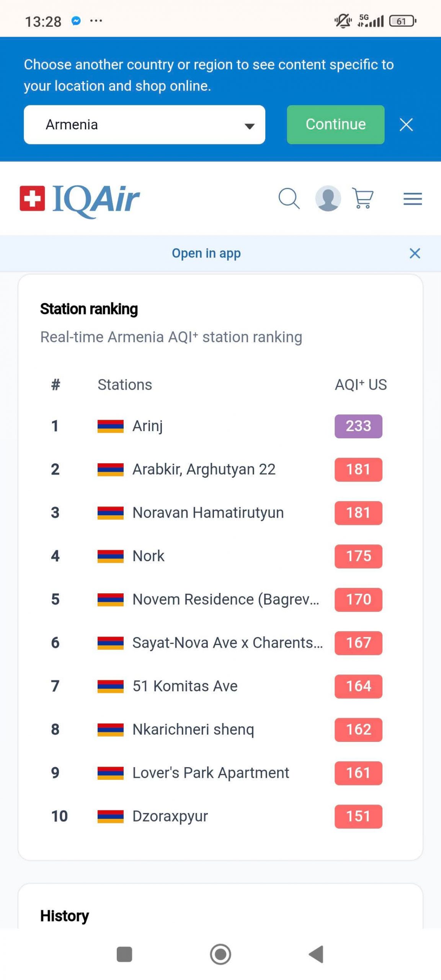Open the shopping cart icon

(x=362, y=198)
